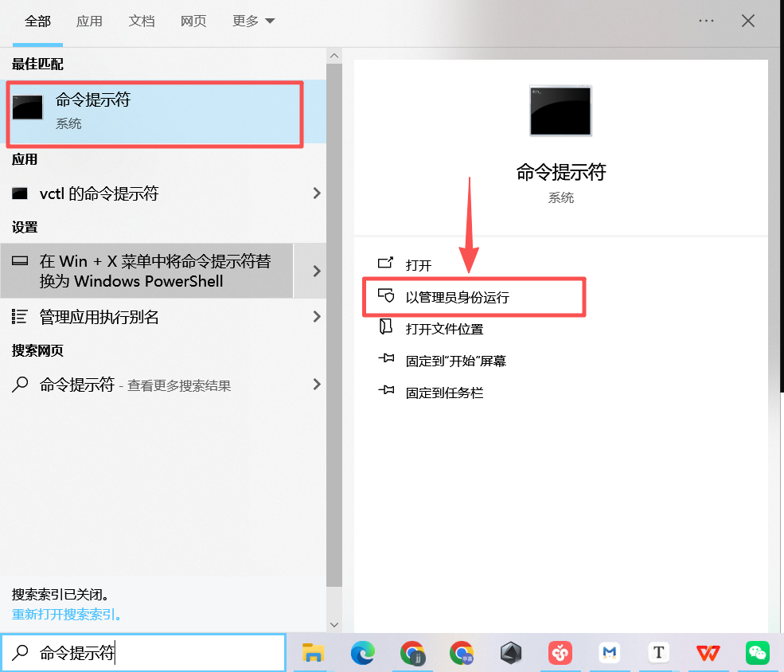784x672 pixels.
Task: Click in the 命令提示符 search input field
Action: (x=143, y=653)
